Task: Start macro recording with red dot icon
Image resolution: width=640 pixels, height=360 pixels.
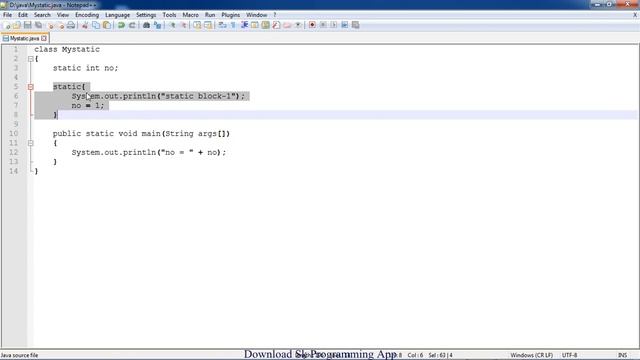Action: pyautogui.click(x=312, y=25)
